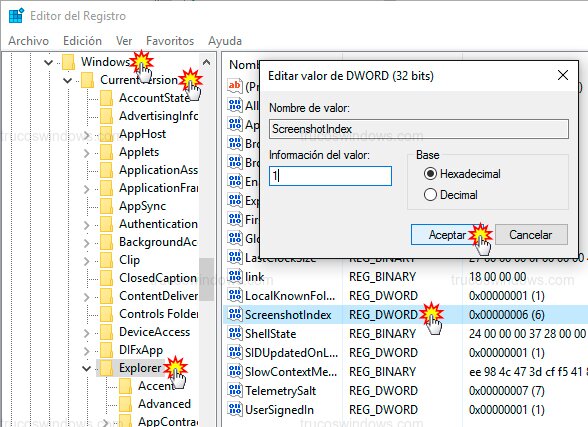Click the icon beside ShellState value
This screenshot has width=588, height=427.
(235, 334)
